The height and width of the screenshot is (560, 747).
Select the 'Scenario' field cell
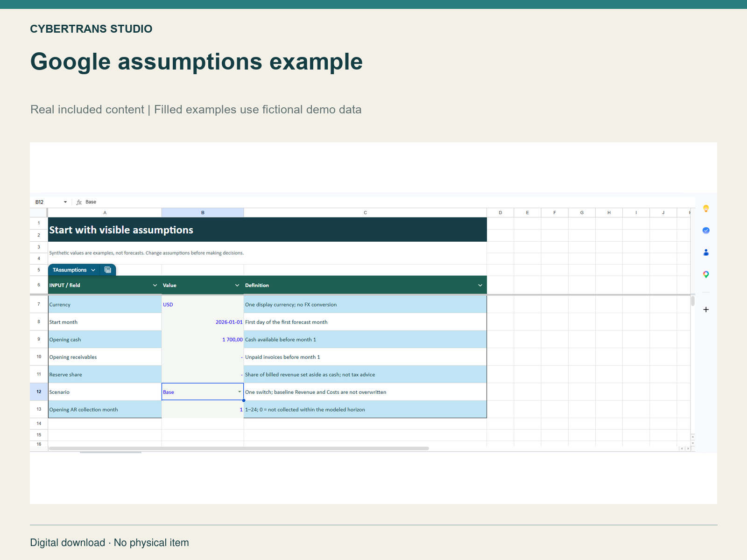pyautogui.click(x=105, y=392)
